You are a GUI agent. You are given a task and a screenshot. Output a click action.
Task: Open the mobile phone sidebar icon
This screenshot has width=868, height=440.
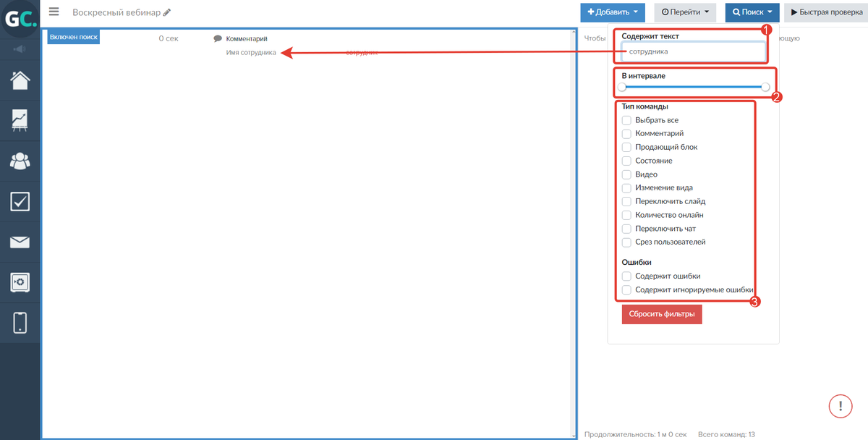click(20, 322)
